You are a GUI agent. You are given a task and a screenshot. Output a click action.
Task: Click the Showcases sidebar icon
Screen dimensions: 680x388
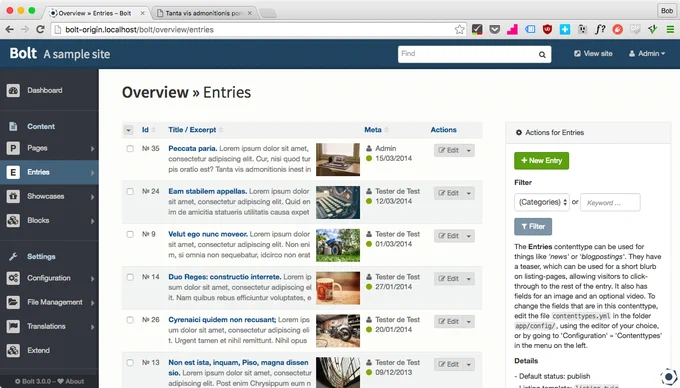point(13,196)
